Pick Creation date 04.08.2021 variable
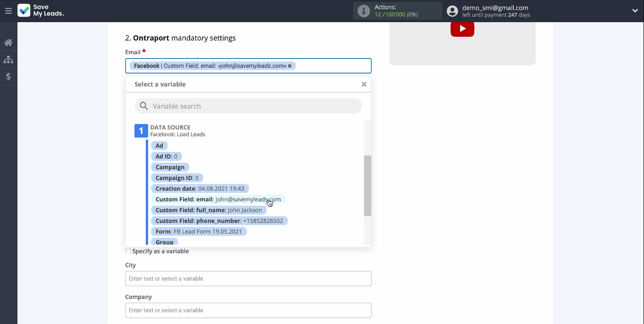 [200, 189]
